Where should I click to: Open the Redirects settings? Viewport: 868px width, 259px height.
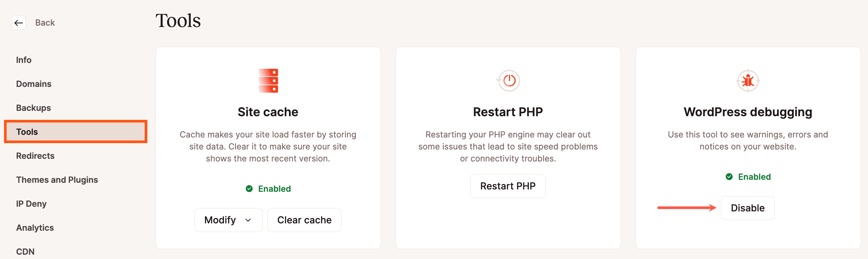click(35, 155)
